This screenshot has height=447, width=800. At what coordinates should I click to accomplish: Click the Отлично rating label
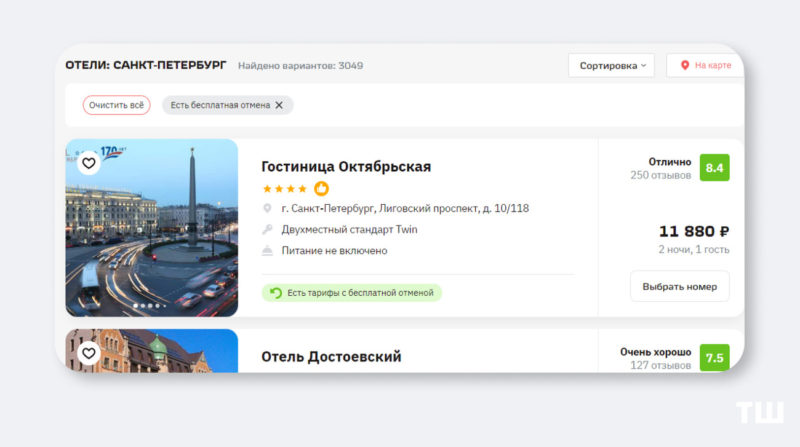click(x=669, y=162)
